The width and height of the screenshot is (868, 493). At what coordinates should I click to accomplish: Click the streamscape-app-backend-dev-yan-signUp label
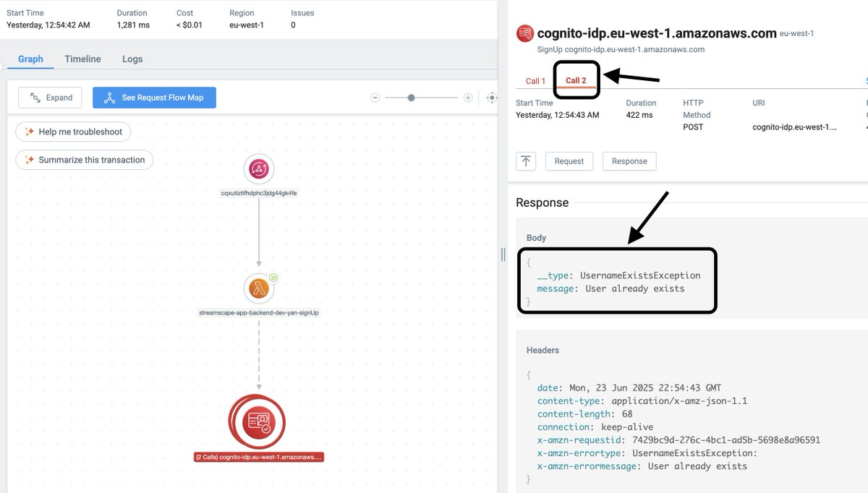(259, 313)
